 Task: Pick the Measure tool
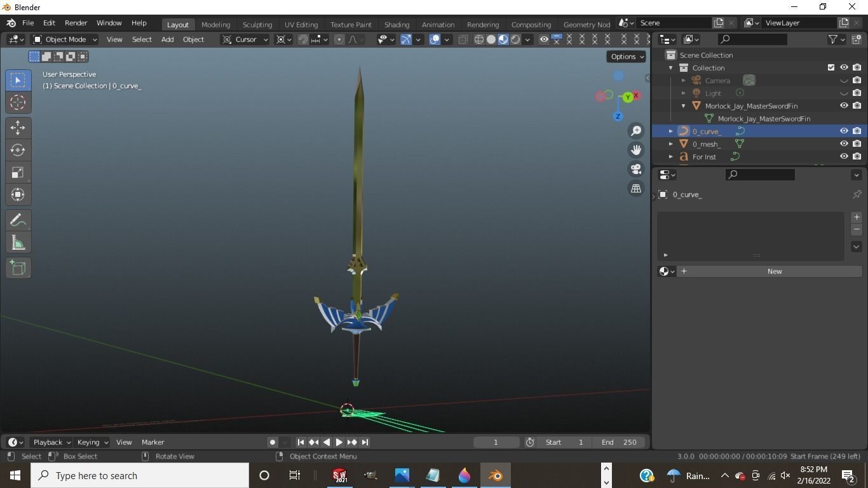(18, 243)
